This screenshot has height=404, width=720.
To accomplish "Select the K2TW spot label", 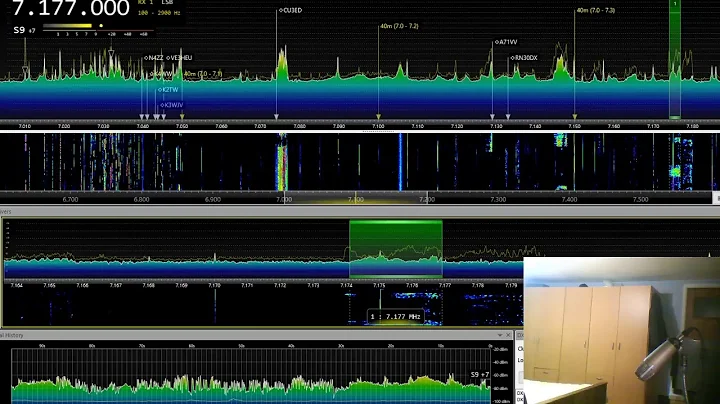I will click(168, 90).
